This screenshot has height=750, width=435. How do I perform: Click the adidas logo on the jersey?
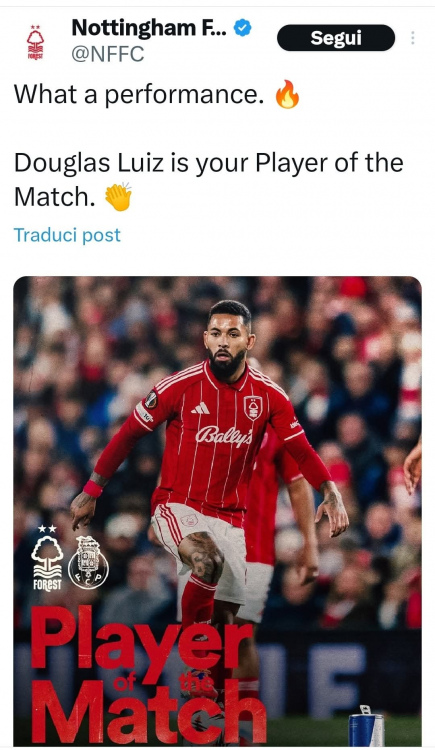201,408
